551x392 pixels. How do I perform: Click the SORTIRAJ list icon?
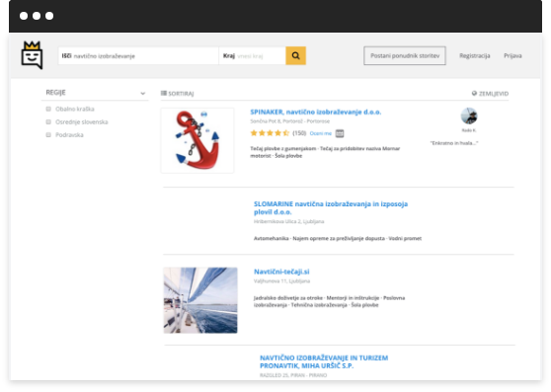pos(163,93)
